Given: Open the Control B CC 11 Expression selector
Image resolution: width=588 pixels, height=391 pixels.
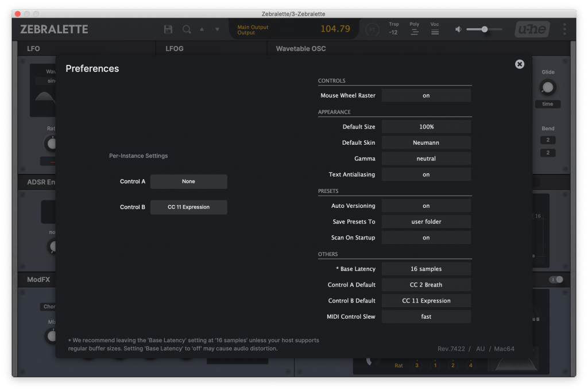Looking at the screenshot, I should (188, 207).
